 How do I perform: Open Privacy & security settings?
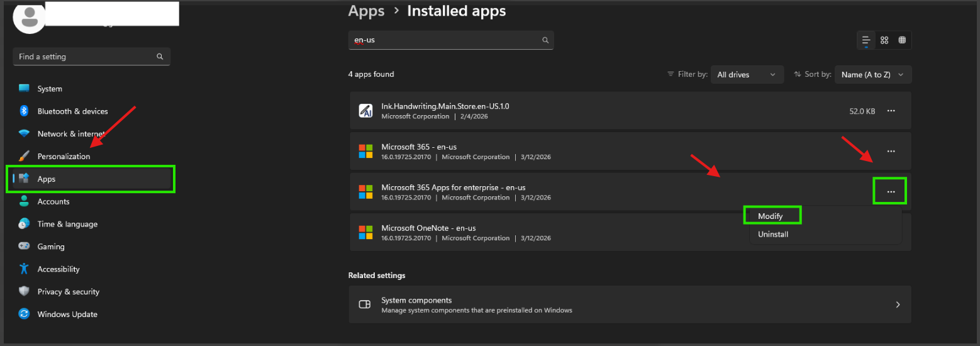coord(68,292)
